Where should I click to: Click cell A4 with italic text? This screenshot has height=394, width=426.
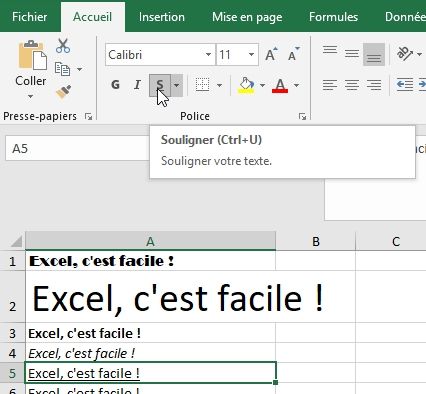click(150, 353)
